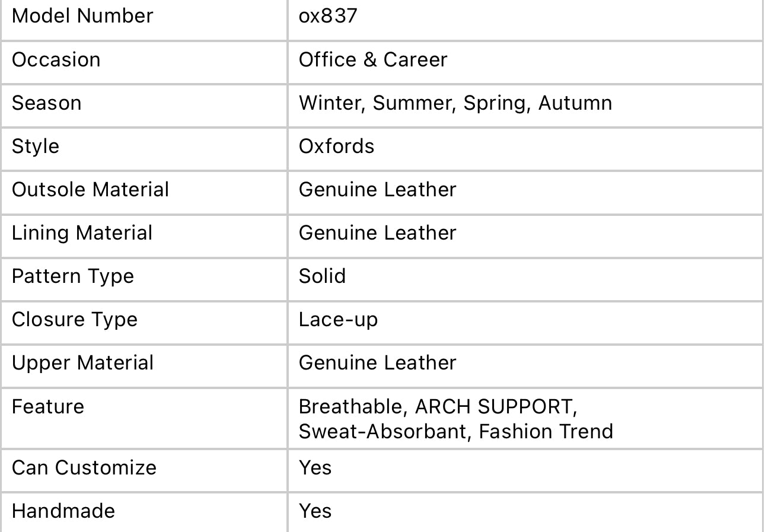Click the Feature row label
Image resolution: width=765 pixels, height=532 pixels.
pyautogui.click(x=48, y=407)
